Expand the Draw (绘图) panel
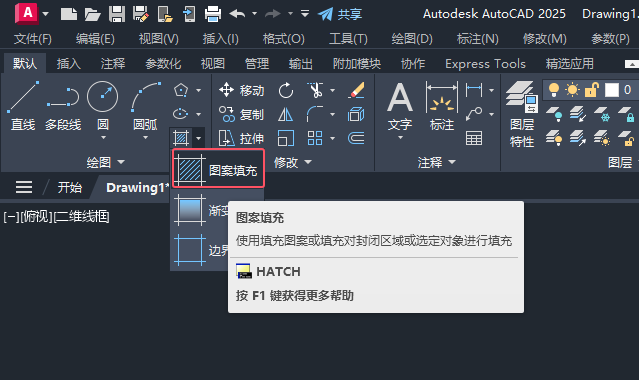Viewport: 639px width, 380px height. click(x=106, y=162)
